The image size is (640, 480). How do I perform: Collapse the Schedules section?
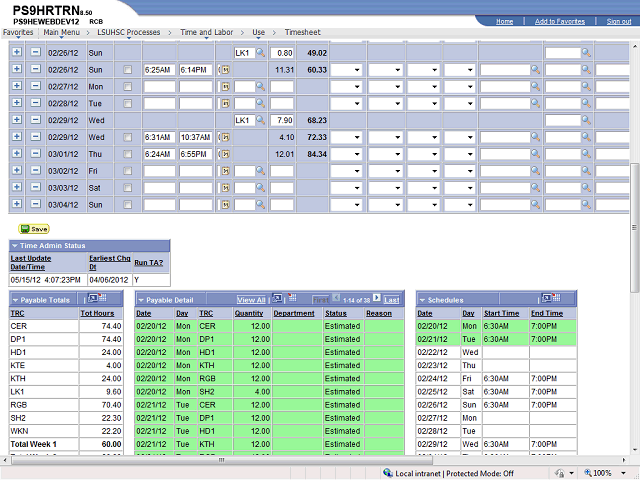pos(422,300)
